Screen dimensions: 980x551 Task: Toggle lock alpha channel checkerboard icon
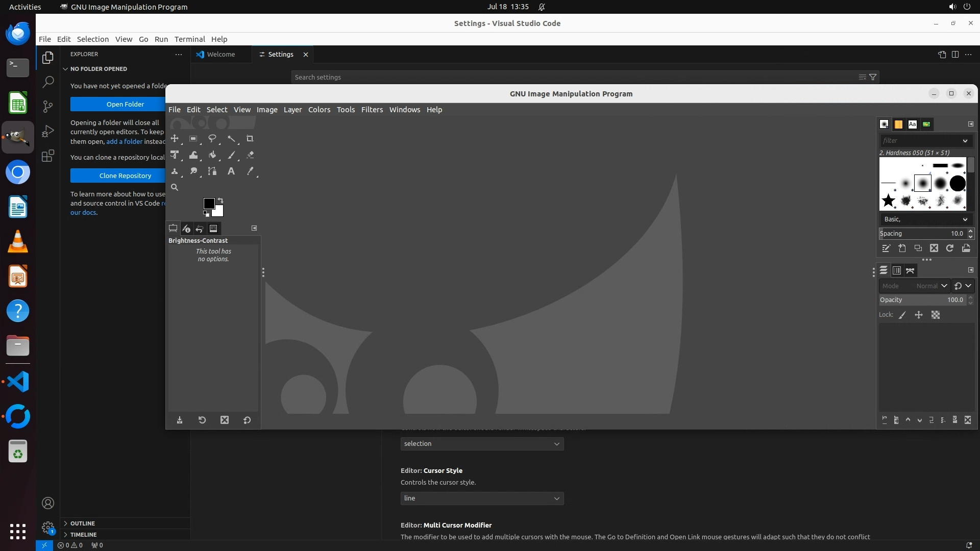(936, 315)
